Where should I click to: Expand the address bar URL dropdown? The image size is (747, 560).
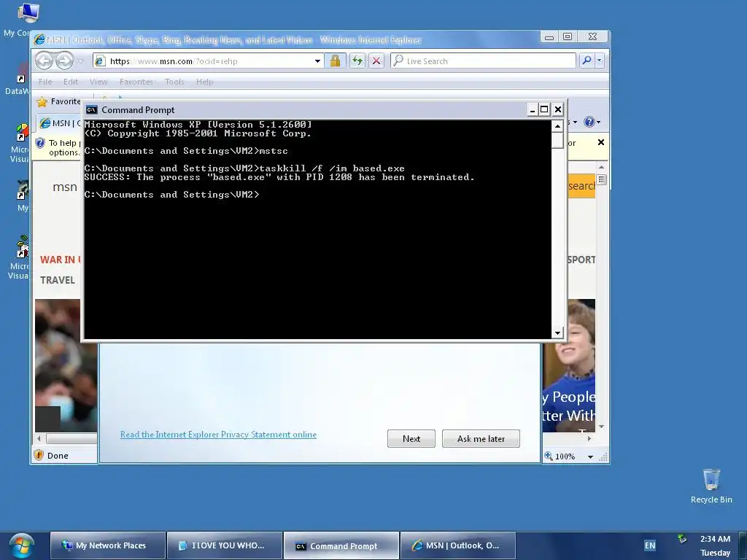(317, 61)
